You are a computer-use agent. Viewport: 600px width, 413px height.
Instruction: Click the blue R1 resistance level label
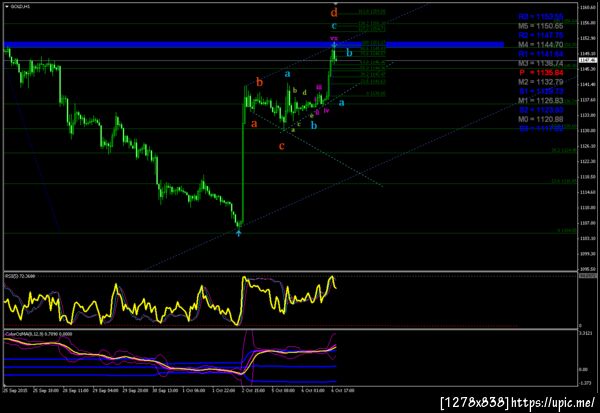pyautogui.click(x=541, y=54)
